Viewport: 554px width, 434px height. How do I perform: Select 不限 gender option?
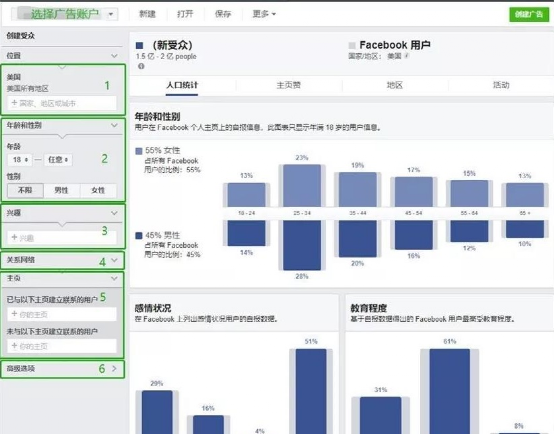coord(25,190)
